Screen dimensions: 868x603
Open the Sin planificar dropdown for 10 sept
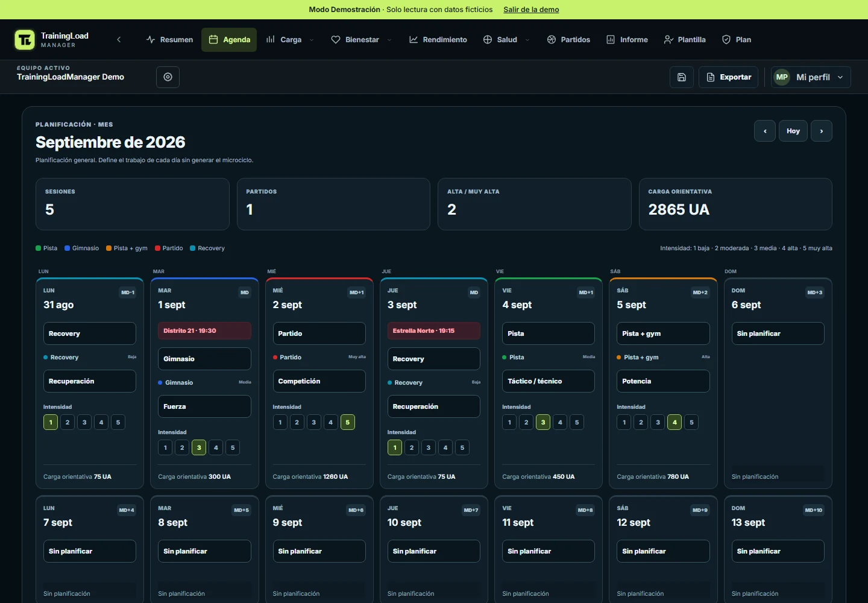pos(434,551)
